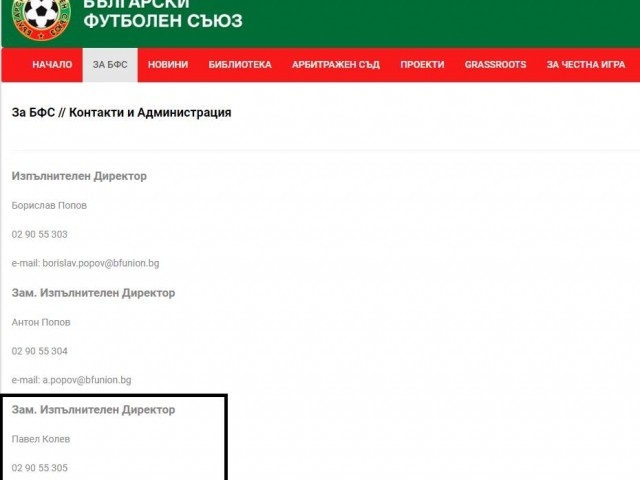Open the НОВИНИ news section
Image resolution: width=640 pixels, height=480 pixels.
(x=168, y=64)
